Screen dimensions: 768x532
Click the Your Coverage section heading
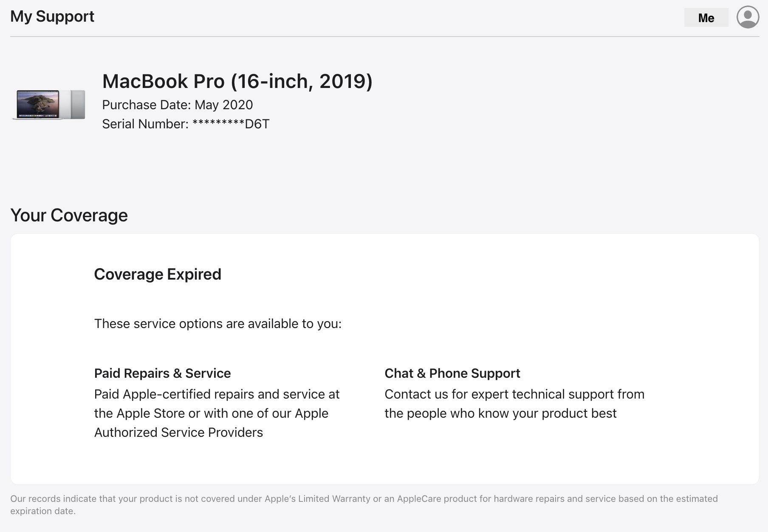point(69,215)
